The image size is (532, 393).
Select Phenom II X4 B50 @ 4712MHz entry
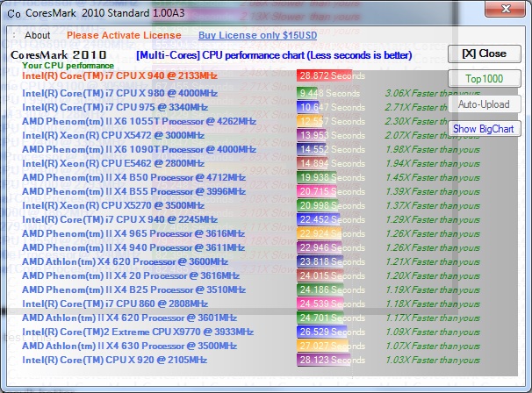pos(133,177)
